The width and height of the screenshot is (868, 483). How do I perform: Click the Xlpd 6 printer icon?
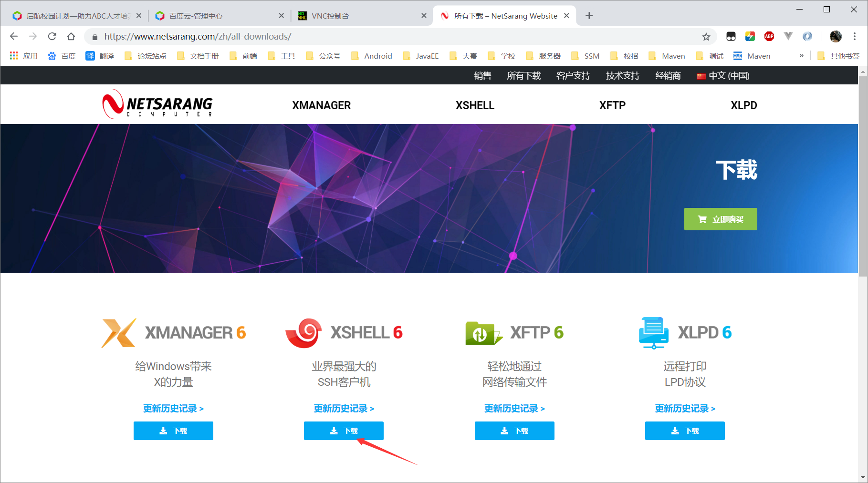[653, 332]
